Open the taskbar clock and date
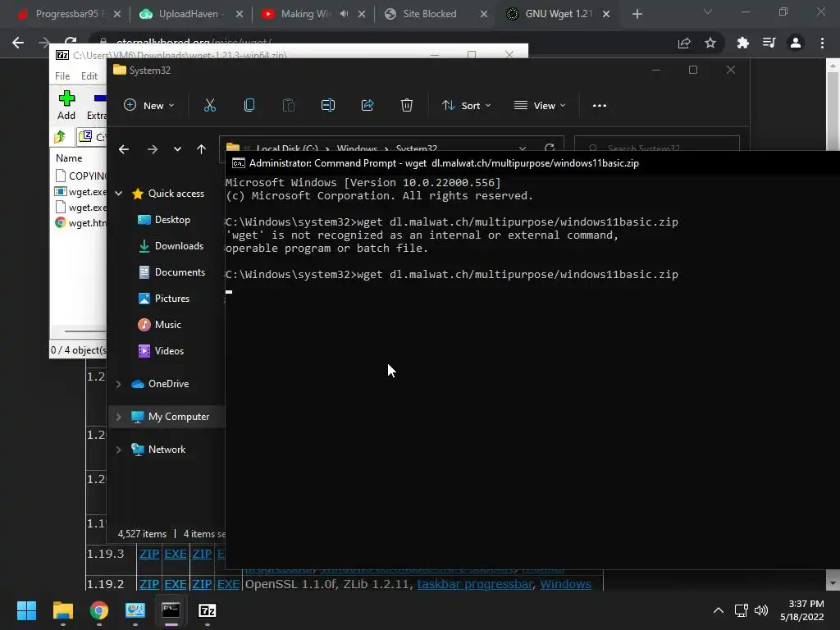The image size is (840, 630). click(801, 610)
